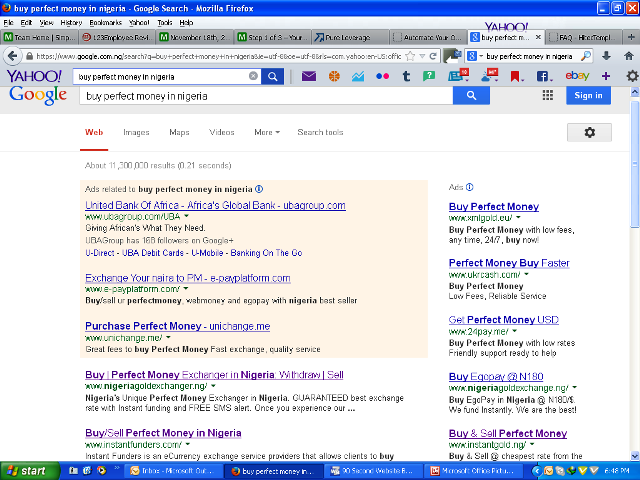This screenshot has width=640, height=480.
Task: Clear the Yahoo toolbar search field
Action: 253,76
